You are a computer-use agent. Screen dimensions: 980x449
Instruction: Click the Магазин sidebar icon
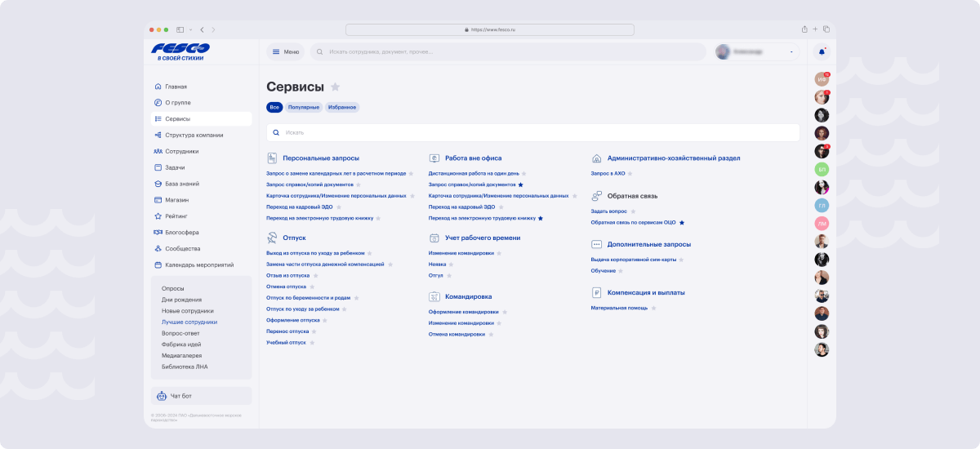(158, 200)
